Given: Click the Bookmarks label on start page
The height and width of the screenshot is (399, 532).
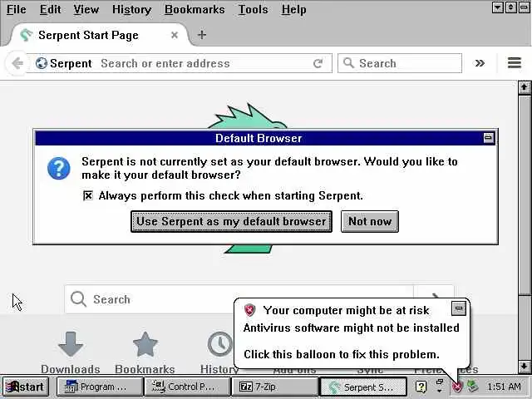Looking at the screenshot, I should click(145, 369).
